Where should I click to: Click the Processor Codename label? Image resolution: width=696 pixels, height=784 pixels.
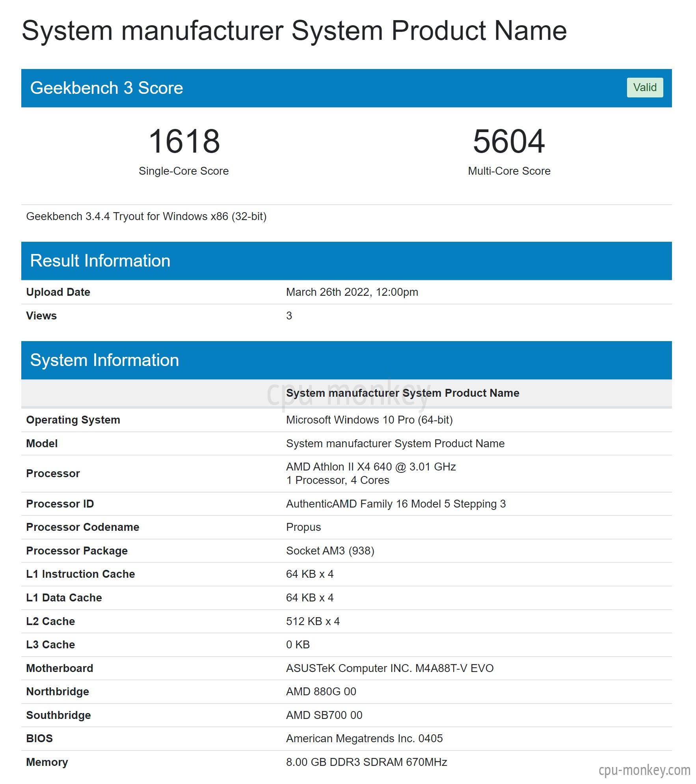[x=83, y=527]
